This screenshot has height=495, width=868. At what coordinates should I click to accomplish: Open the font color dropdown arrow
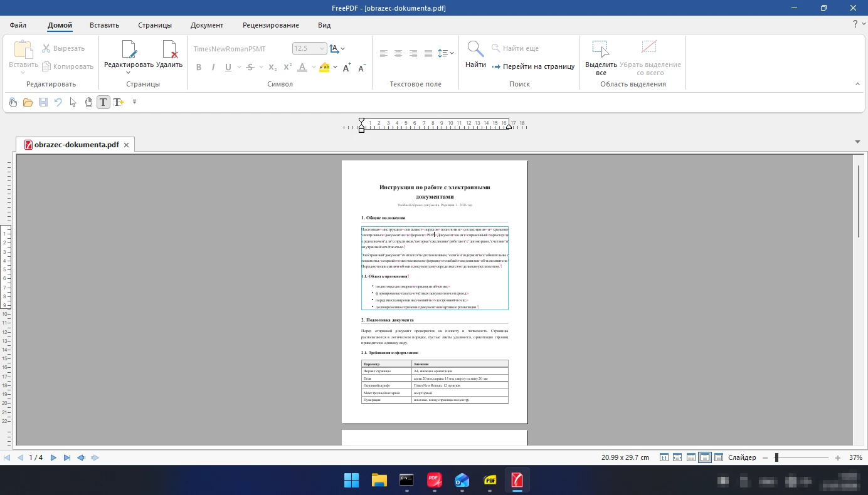313,68
